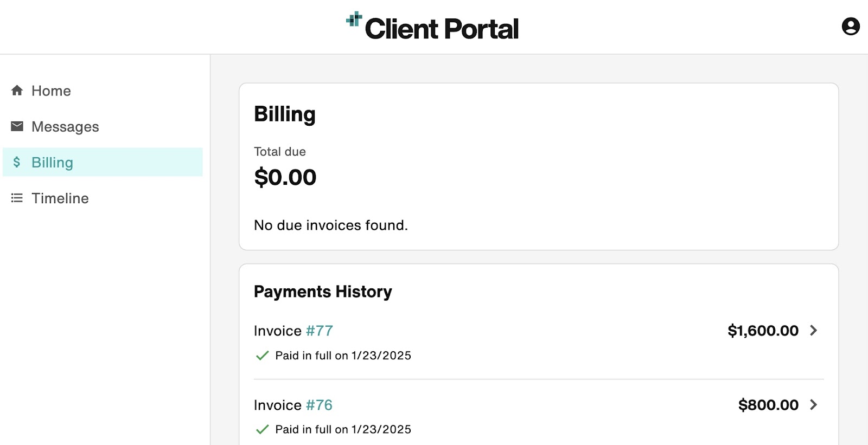Screen dimensions: 868x445
Task: Click the Messages envelope icon
Action: [17, 126]
